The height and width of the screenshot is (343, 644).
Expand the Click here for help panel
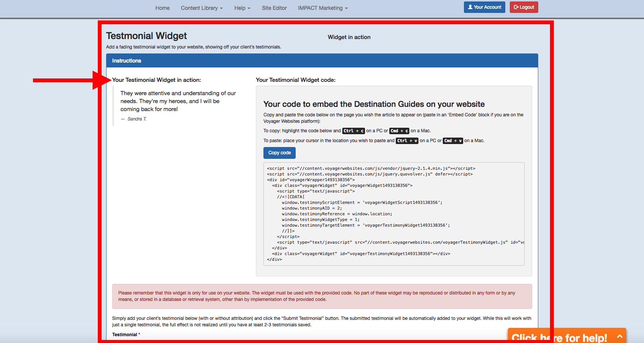coord(567,336)
